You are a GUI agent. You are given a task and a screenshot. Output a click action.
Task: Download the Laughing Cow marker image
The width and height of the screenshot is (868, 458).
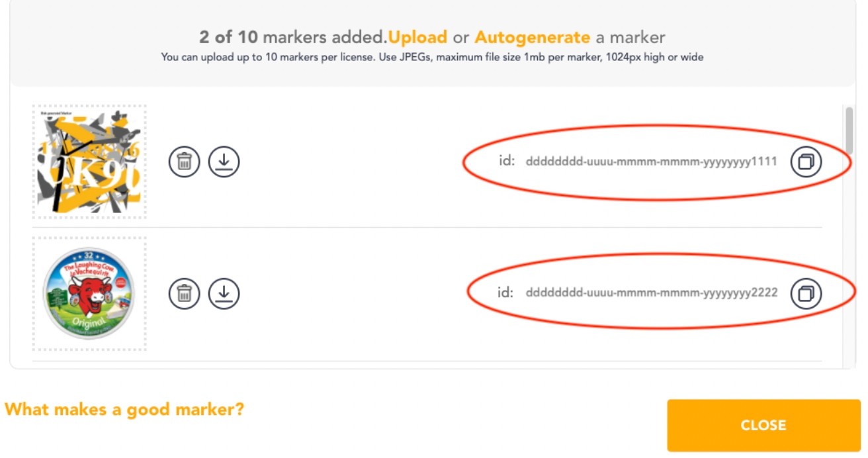(224, 293)
